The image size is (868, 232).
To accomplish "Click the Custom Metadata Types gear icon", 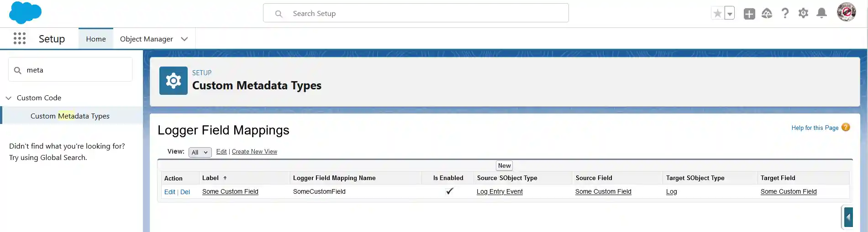I will click(x=174, y=81).
